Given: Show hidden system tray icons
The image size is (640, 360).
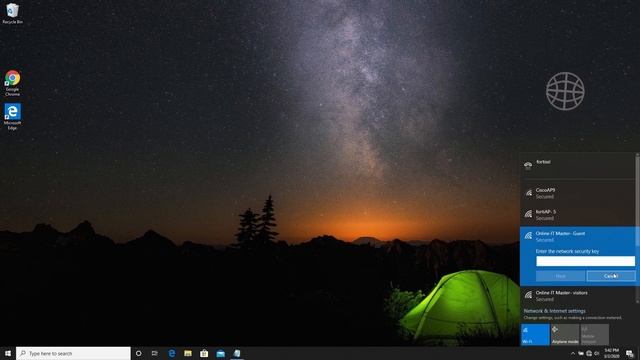Looking at the screenshot, I should 572,353.
